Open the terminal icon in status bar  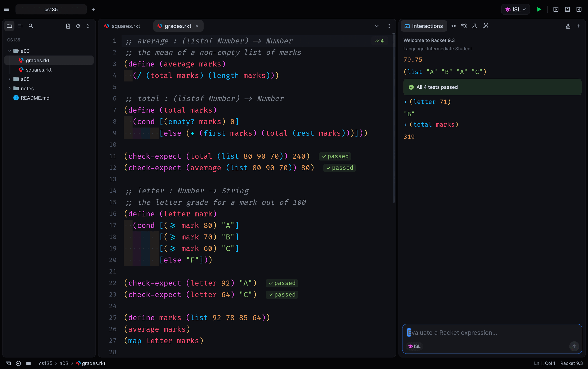[x=8, y=363]
